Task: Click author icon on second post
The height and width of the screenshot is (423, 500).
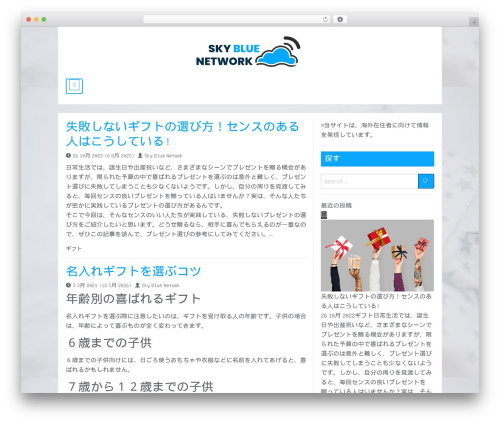Action: tap(137, 285)
